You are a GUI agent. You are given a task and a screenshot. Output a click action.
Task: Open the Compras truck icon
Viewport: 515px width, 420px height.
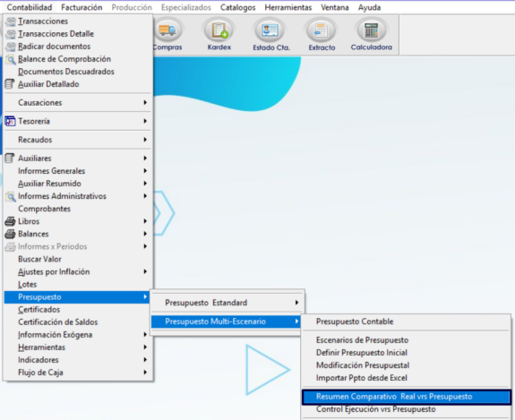167,30
